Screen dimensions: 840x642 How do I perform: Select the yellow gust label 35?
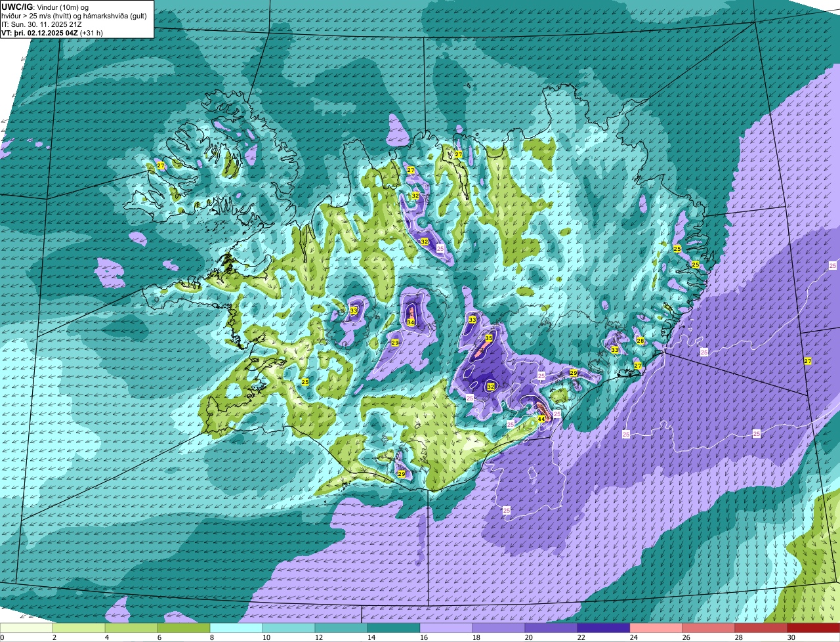[x=488, y=338]
